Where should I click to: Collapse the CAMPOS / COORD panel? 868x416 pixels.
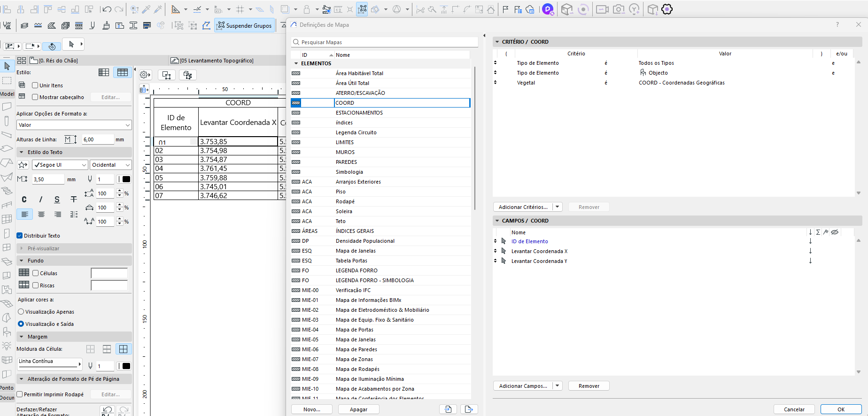coord(497,221)
